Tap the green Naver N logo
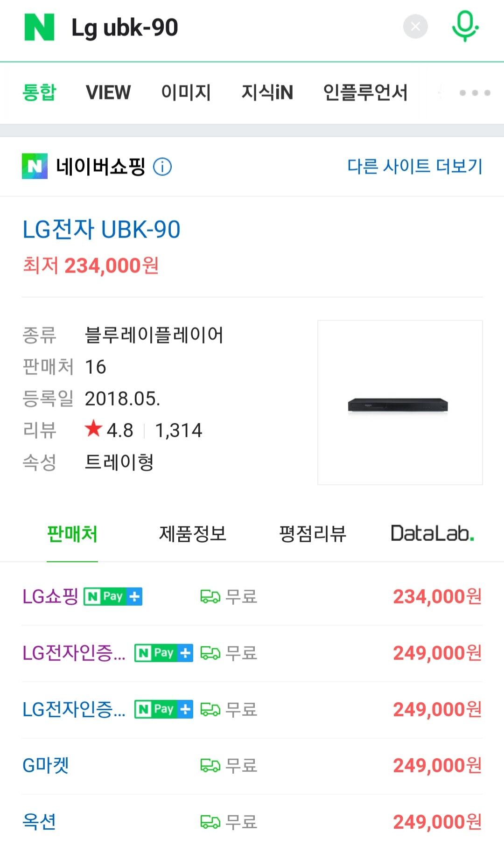 [39, 27]
